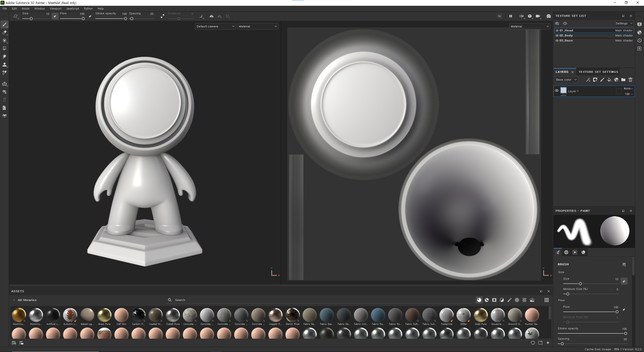Open the Base color channel dropdown
The image size is (644, 352).
566,80
